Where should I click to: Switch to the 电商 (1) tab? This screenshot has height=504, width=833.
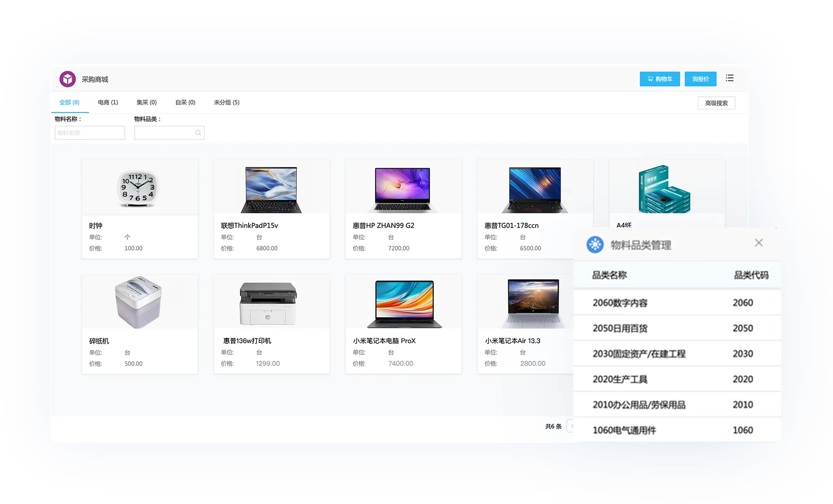click(108, 103)
